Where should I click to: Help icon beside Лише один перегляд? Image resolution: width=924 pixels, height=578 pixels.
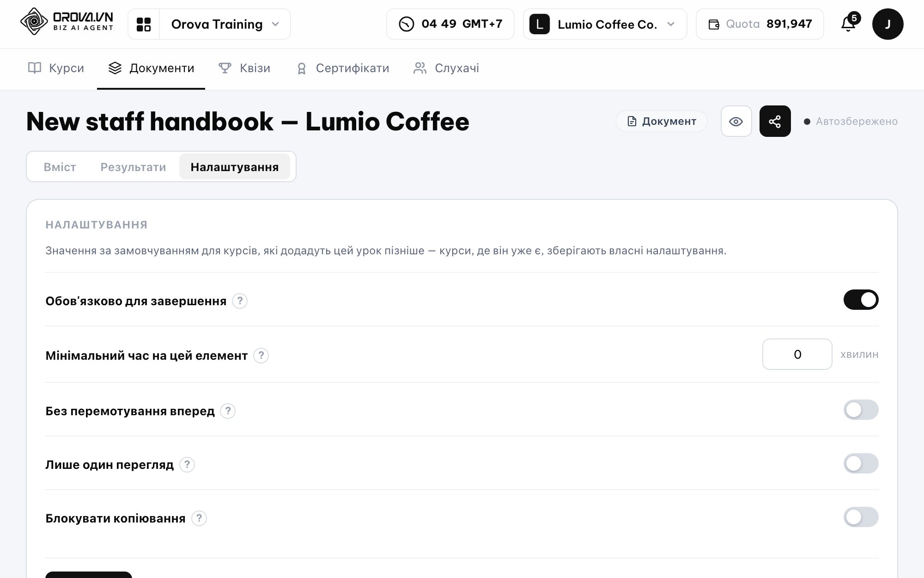point(187,465)
